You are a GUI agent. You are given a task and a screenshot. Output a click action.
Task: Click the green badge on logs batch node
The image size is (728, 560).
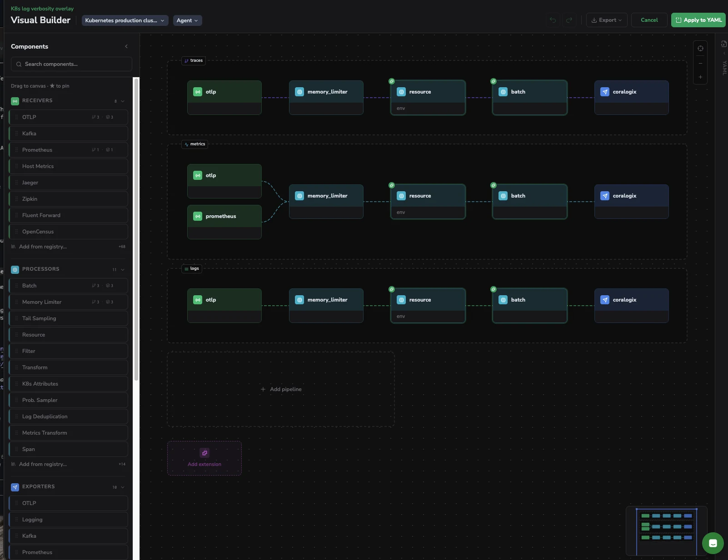pos(493,289)
